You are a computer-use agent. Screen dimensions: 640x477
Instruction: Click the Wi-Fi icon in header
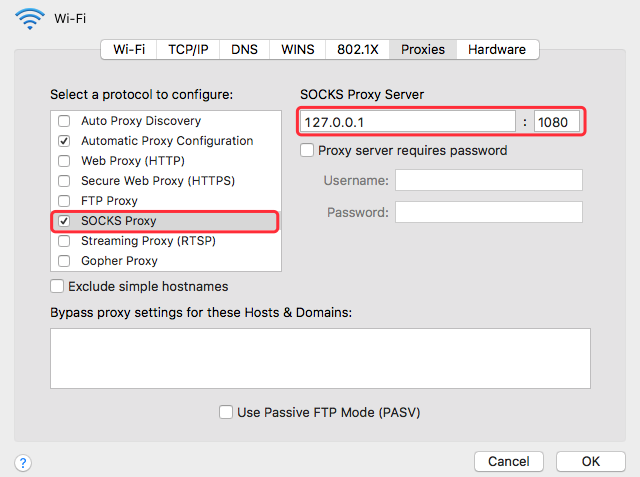coord(31,18)
